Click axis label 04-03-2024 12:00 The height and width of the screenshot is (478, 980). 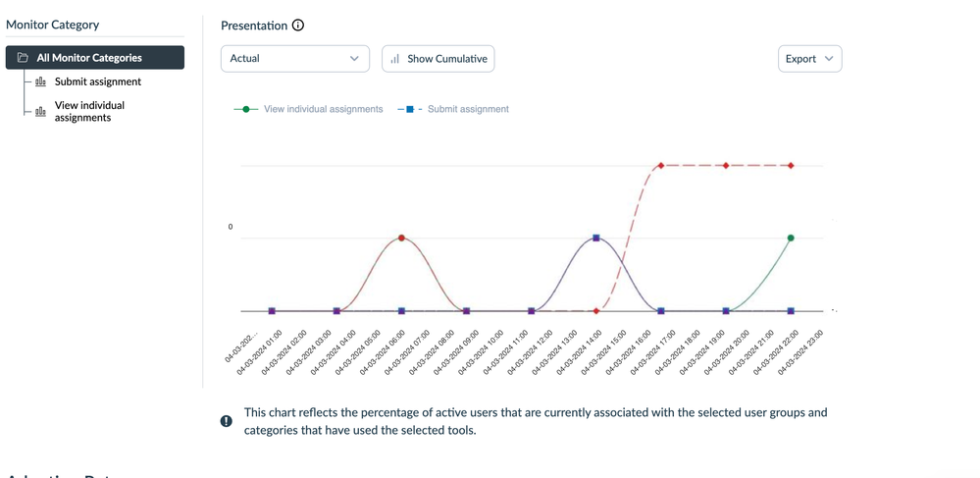point(531,353)
